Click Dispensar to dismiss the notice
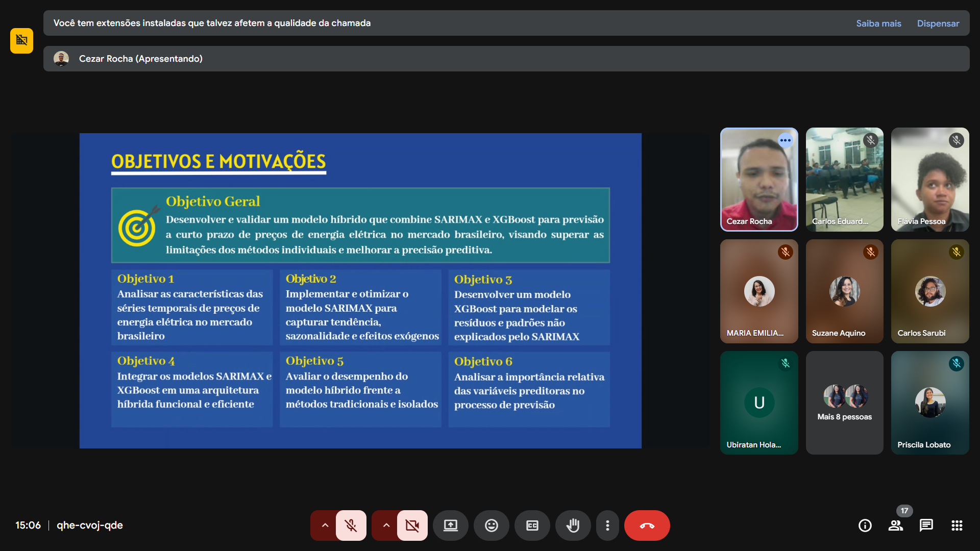Image resolution: width=980 pixels, height=551 pixels. pos(938,23)
